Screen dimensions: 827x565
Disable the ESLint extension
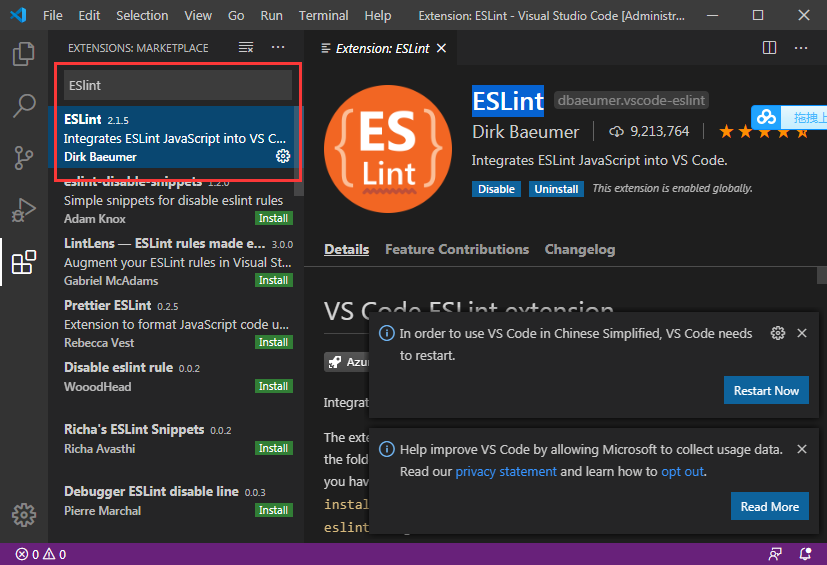pyautogui.click(x=496, y=189)
